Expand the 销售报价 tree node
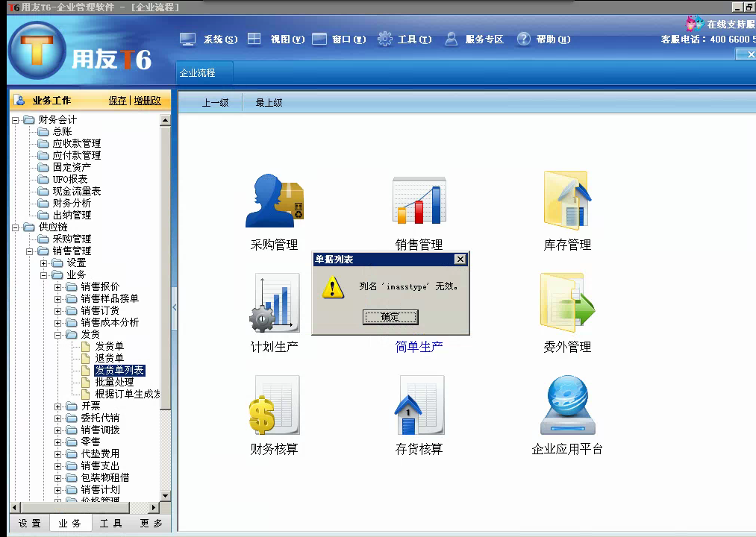 (58, 287)
